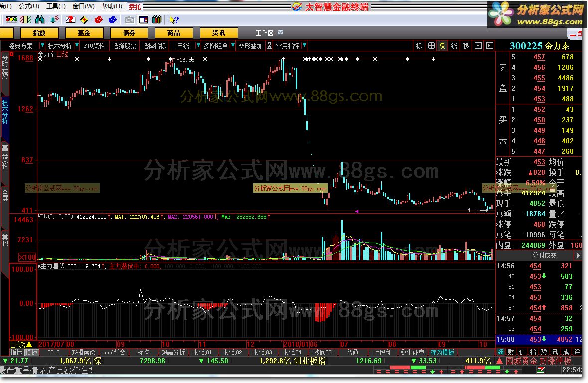This screenshot has width=588, height=383.
Task: Click the 移 move chart button
Action: [466, 46]
